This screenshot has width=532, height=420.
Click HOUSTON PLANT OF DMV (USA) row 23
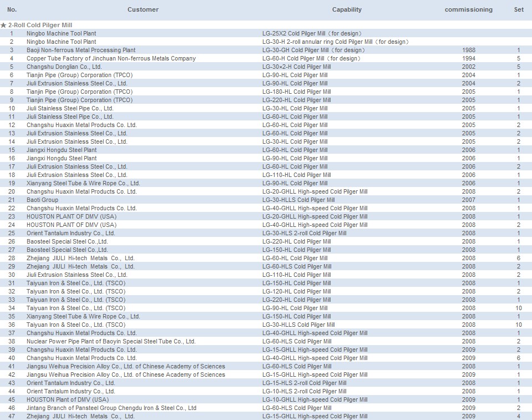tap(72, 216)
